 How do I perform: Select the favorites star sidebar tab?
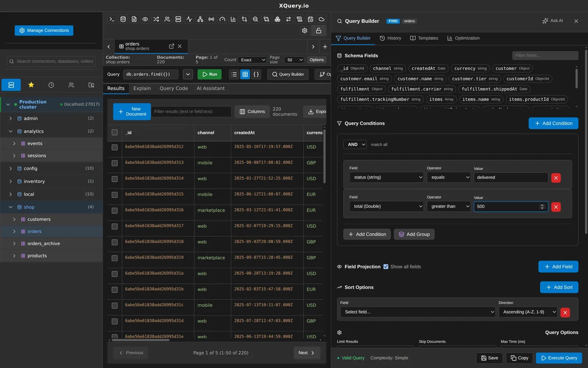[x=31, y=85]
